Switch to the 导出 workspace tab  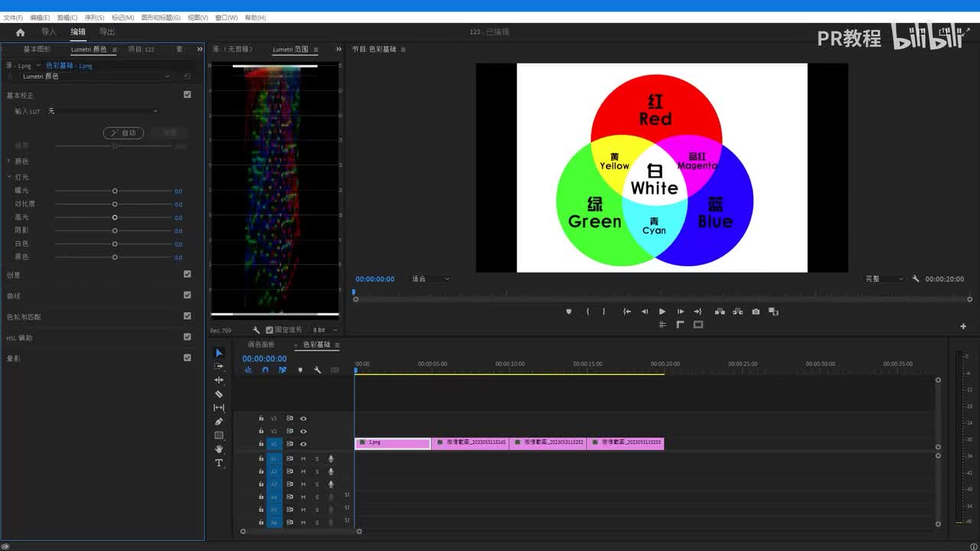(x=107, y=32)
